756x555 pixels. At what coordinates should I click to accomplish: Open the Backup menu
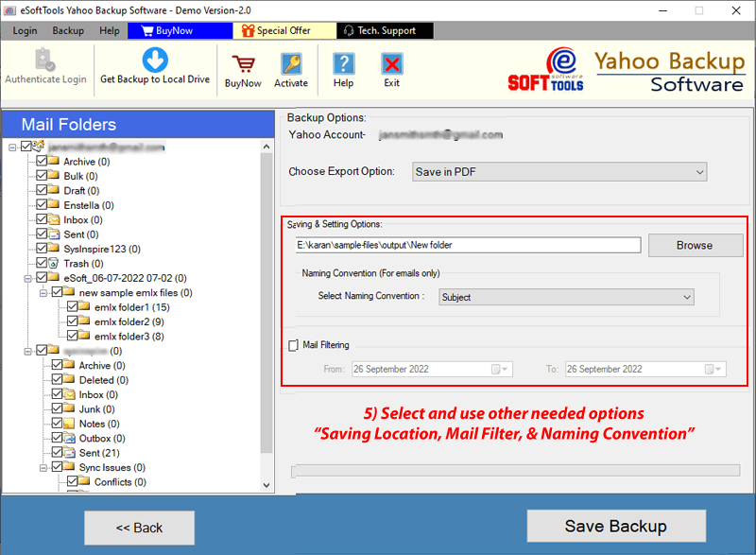coord(68,30)
